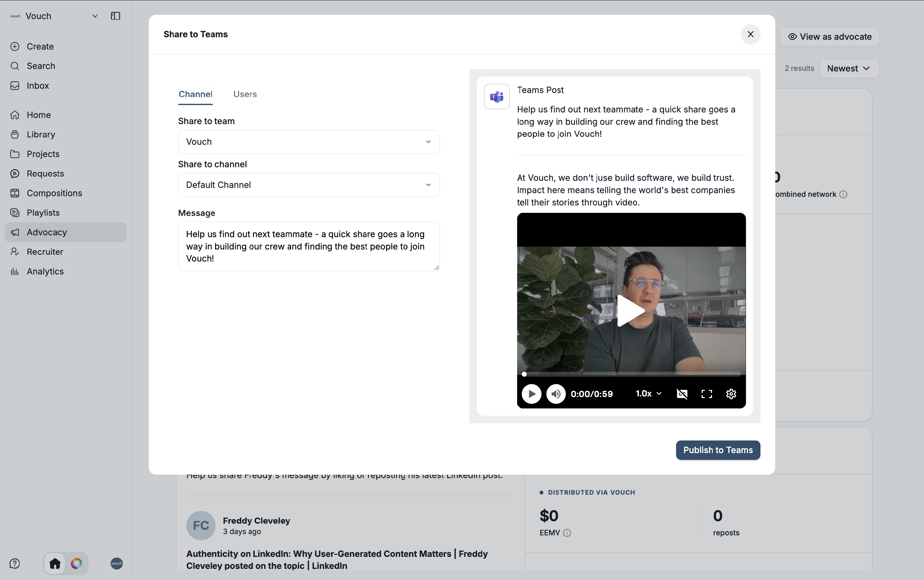The width and height of the screenshot is (924, 580).
Task: Play the video with the control bar play button
Action: coord(531,394)
